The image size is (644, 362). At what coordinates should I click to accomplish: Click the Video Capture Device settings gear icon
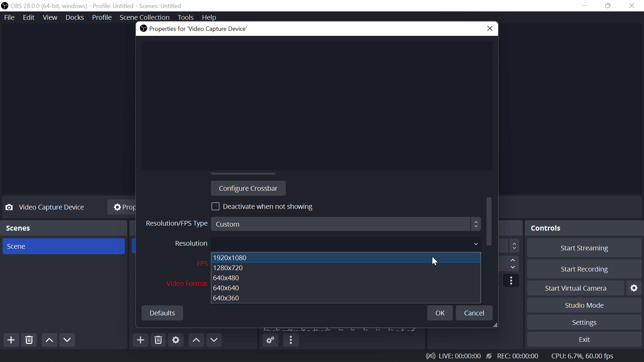[116, 207]
